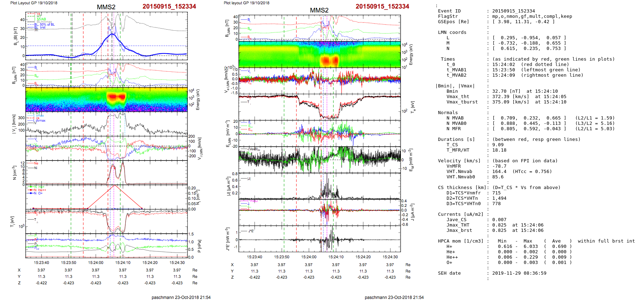Click the 'D1=TCS*Vnmfr' thickness label

[464, 193]
